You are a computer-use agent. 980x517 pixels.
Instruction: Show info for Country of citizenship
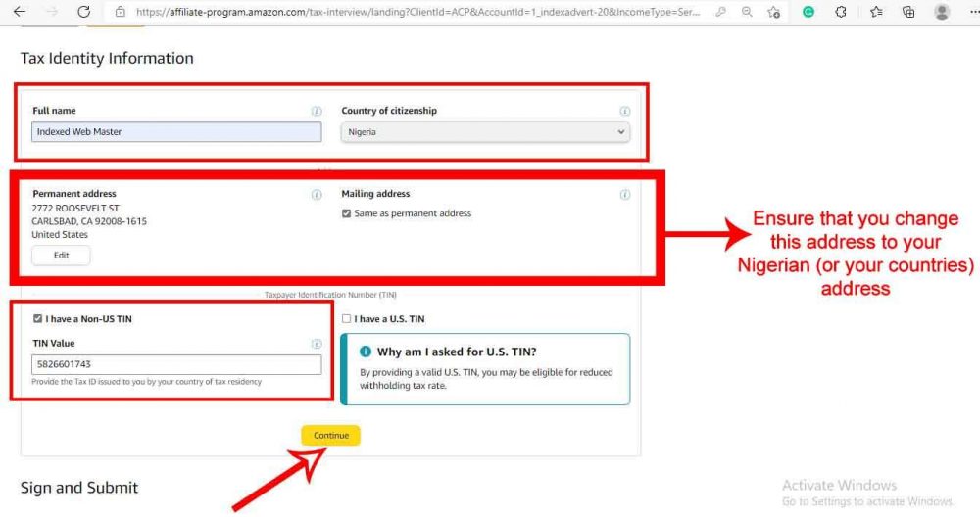tap(624, 111)
